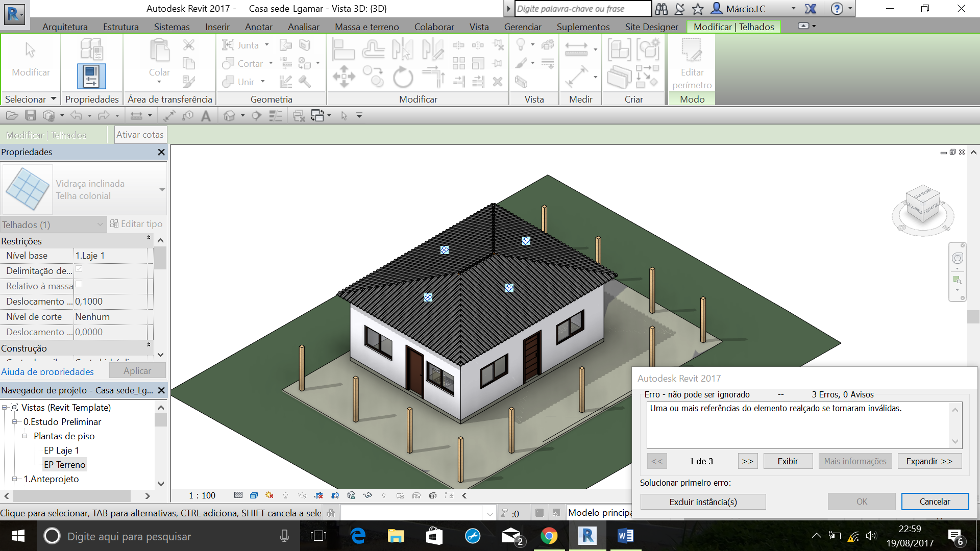Go to next error with >> button
Screen dimensions: 980x551
click(x=748, y=461)
